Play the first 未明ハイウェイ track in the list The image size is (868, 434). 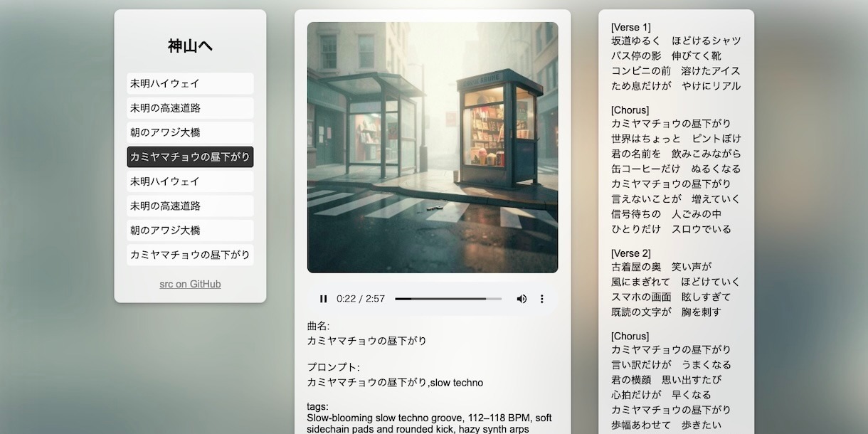coord(190,83)
